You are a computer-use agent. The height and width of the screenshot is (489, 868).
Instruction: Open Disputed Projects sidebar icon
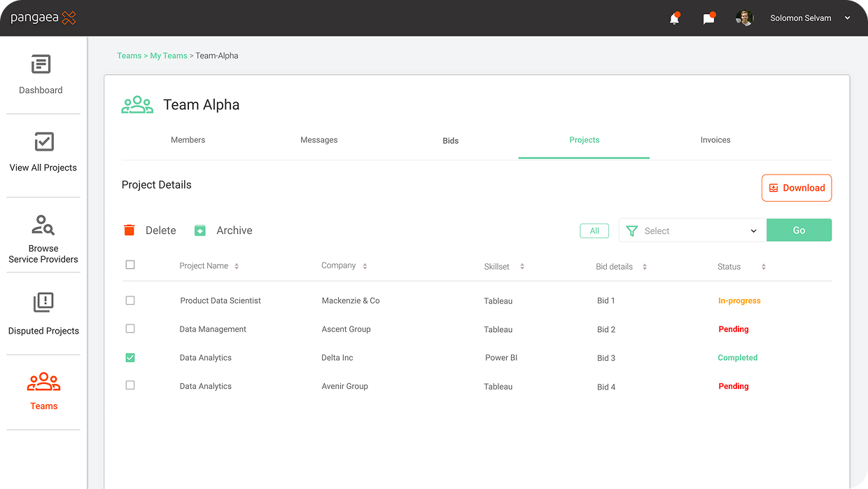[x=43, y=303]
